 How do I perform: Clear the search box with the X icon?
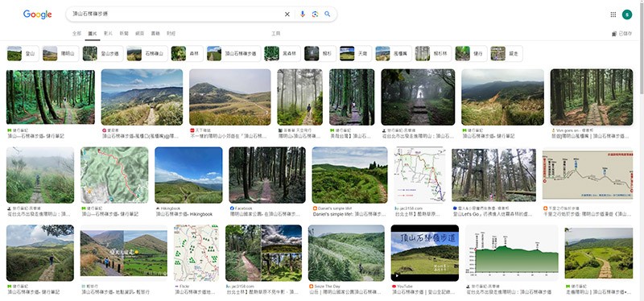tap(287, 14)
